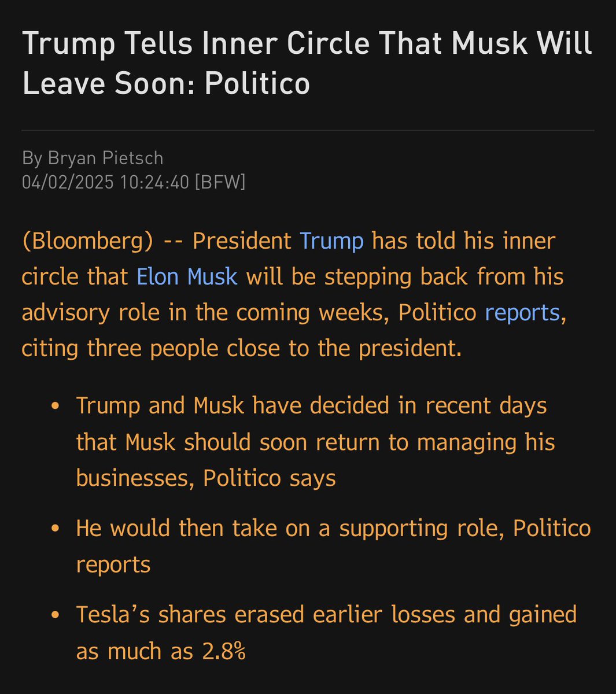
Task: Click the article headline about Musk leaving
Action: [x=307, y=64]
